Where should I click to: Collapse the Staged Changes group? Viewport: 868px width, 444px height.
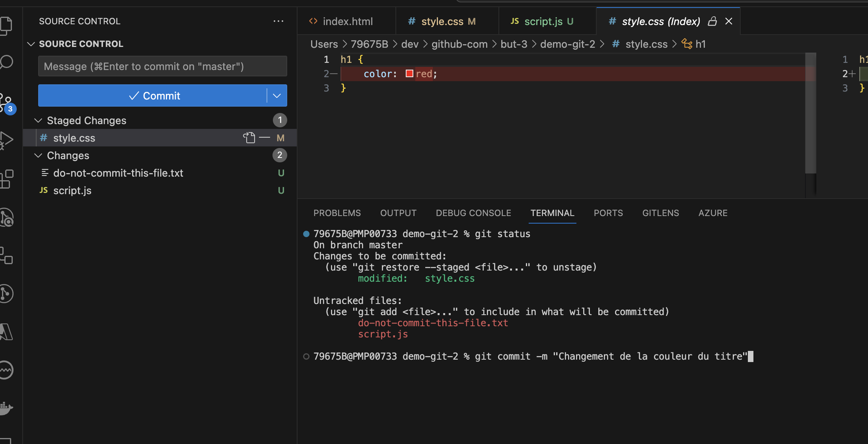pos(38,120)
